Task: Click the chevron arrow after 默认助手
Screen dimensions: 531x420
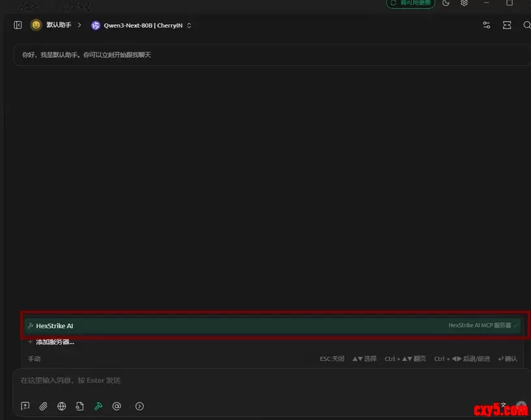Action: [x=79, y=25]
